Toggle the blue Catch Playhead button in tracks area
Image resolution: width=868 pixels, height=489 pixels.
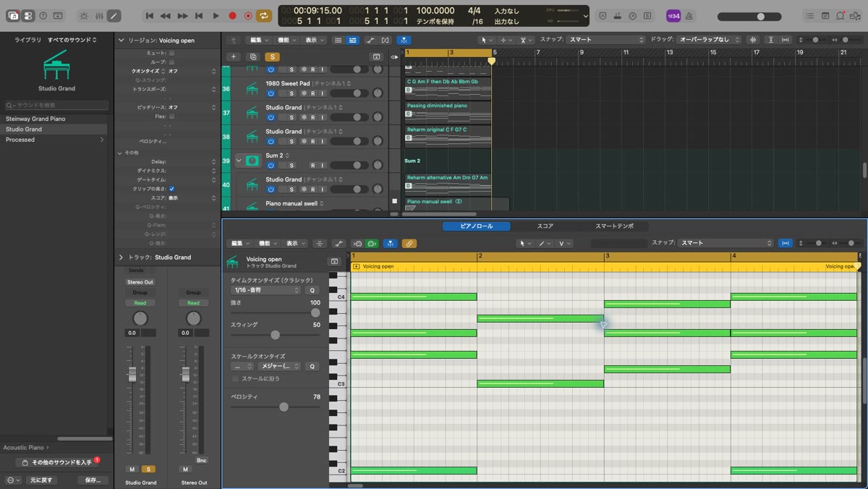click(404, 40)
